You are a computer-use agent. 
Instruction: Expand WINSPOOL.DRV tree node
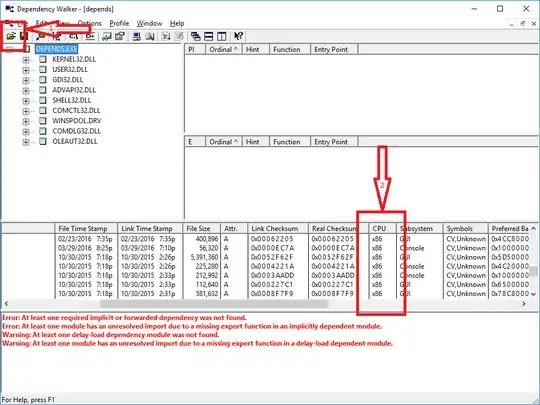26,122
